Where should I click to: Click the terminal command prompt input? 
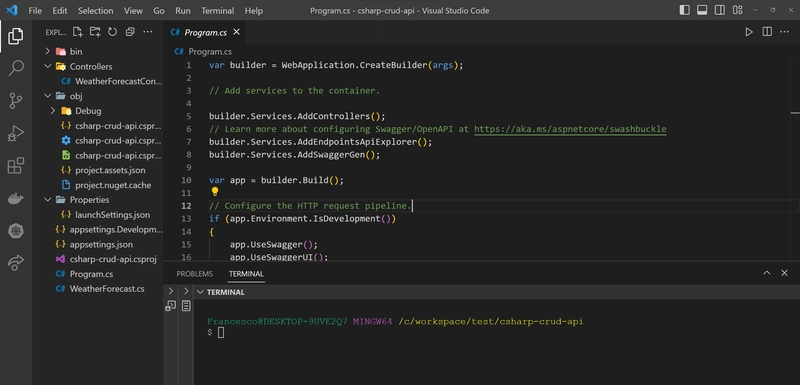(x=221, y=332)
